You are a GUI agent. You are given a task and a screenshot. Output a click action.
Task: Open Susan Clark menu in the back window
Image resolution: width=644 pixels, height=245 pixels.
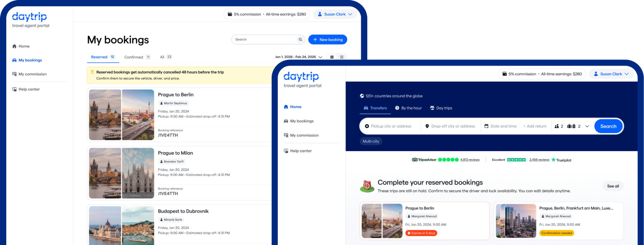click(335, 14)
